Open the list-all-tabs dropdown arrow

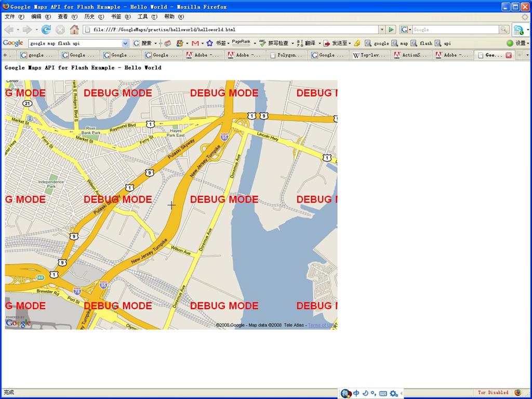click(x=527, y=55)
